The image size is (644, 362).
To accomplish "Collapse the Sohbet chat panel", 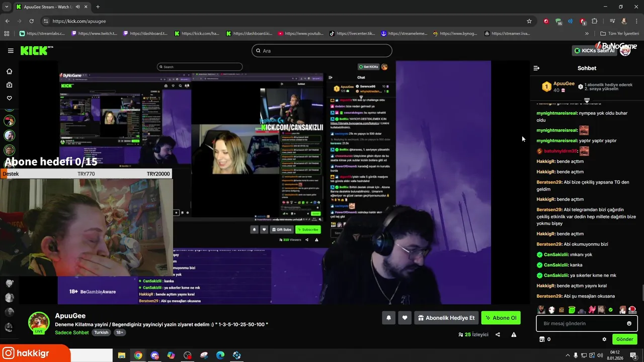I will (536, 68).
